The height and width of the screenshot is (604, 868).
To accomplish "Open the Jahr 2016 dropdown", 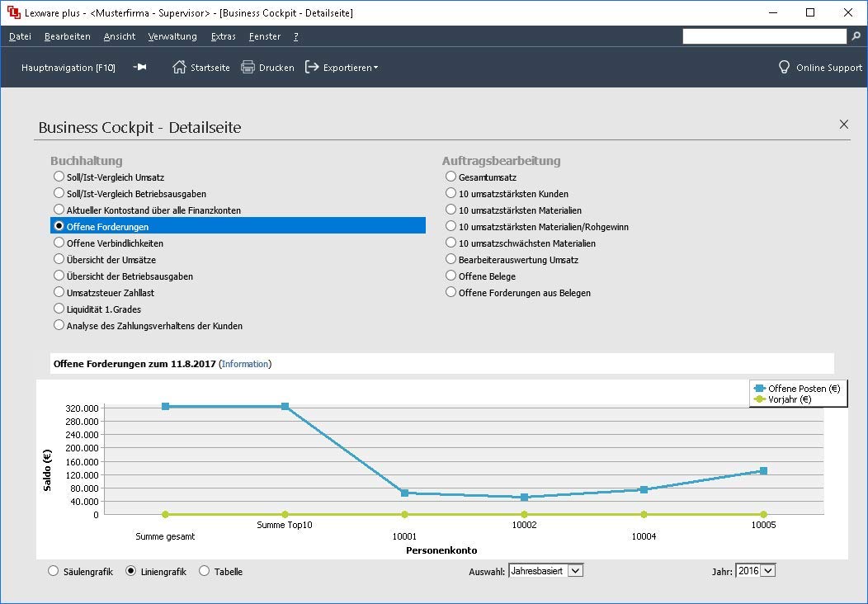I will pyautogui.click(x=755, y=571).
